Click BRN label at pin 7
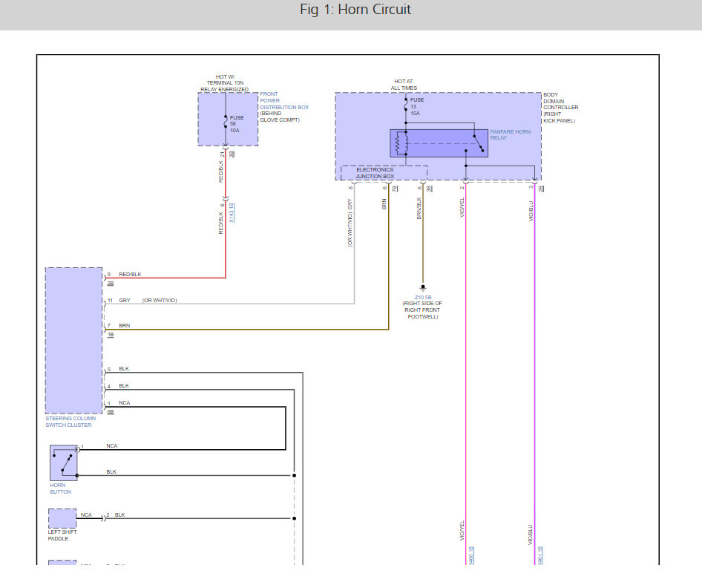The image size is (702, 588). pos(125,326)
